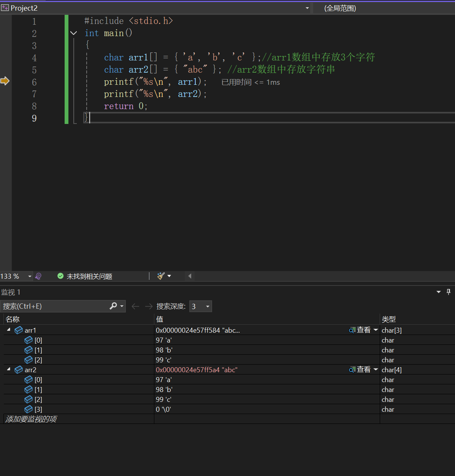This screenshot has width=455, height=476.
Task: Open the 133 % zoom dropdown
Action: 30,276
